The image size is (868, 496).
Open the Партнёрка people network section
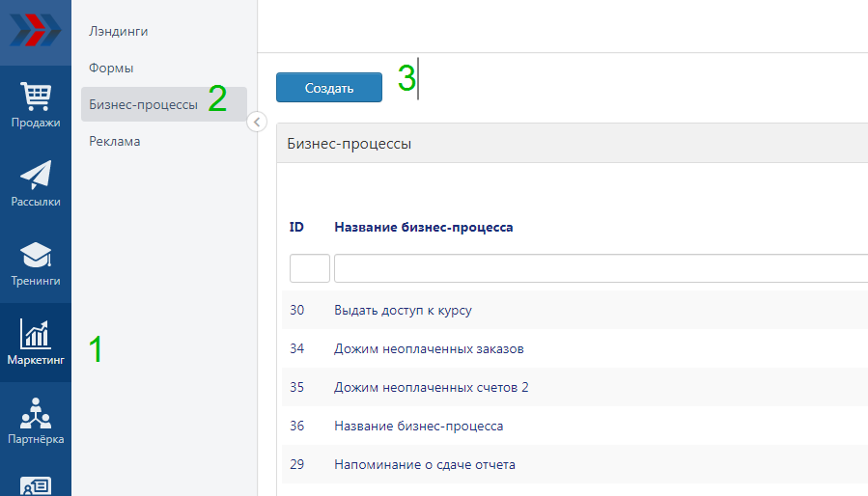click(x=36, y=421)
